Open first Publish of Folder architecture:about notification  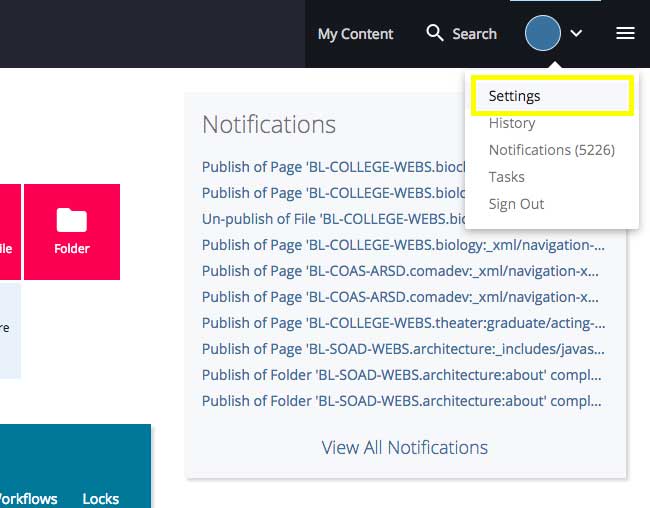point(401,374)
